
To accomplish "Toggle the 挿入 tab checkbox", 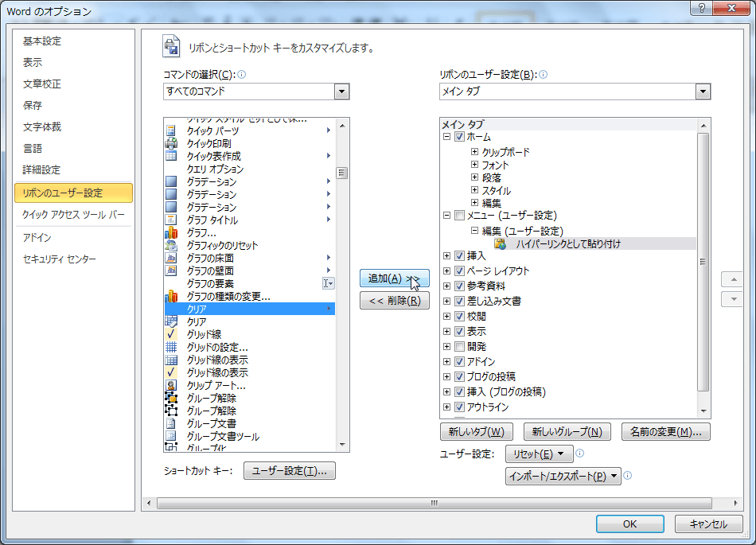I will (x=459, y=255).
